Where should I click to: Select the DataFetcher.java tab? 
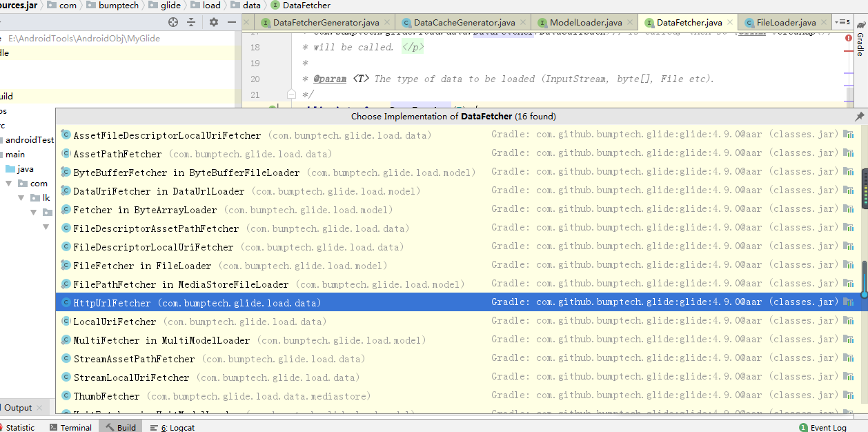[x=689, y=23]
